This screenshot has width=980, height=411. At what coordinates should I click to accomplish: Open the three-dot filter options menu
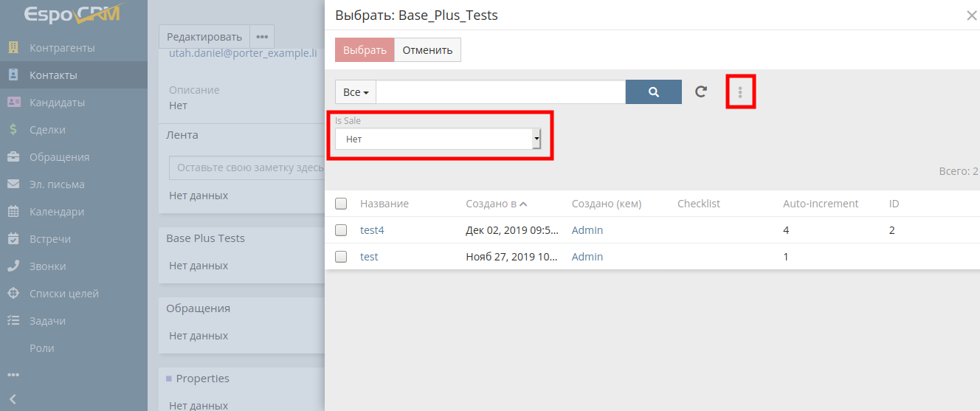tap(740, 92)
